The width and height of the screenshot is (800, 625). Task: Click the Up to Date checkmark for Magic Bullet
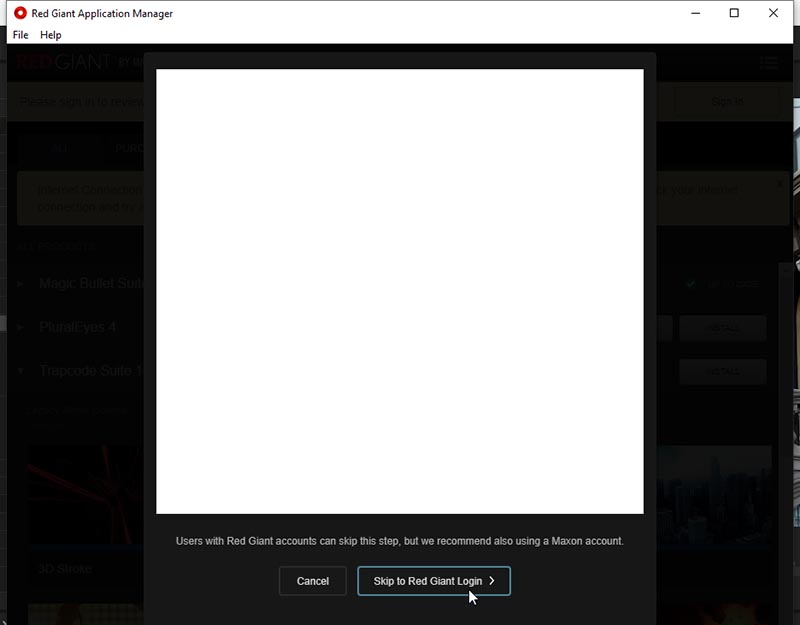tap(691, 284)
